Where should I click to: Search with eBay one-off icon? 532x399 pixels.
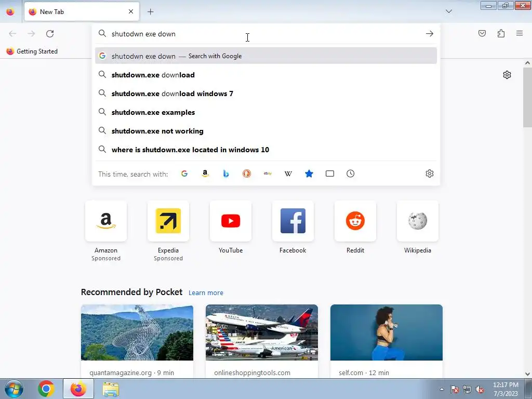coord(268,174)
